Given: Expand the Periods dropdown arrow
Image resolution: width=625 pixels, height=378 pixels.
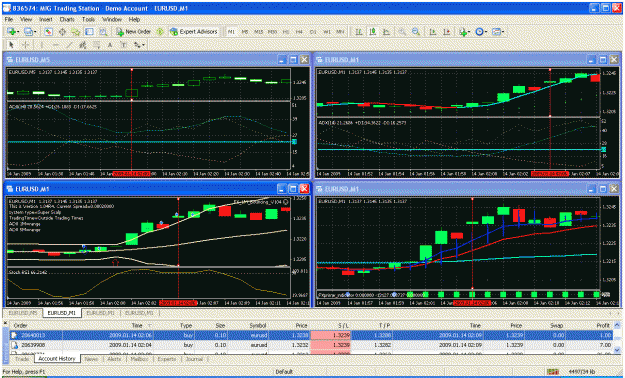Looking at the screenshot, I should coord(486,32).
